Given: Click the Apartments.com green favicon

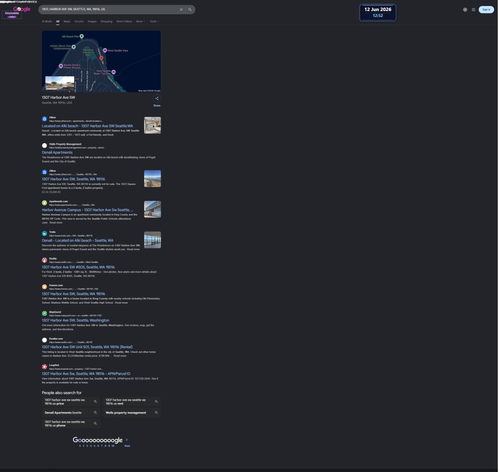Looking at the screenshot, I should point(44,203).
